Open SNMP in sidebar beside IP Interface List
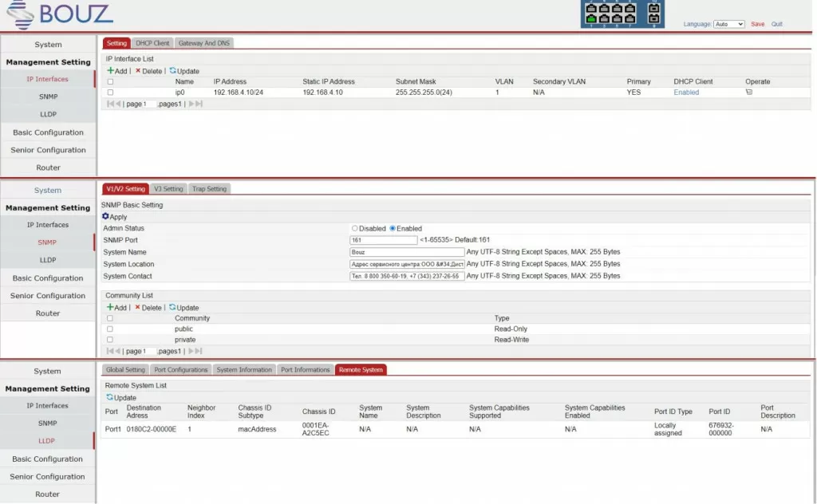The width and height of the screenshot is (817, 504). tap(48, 96)
